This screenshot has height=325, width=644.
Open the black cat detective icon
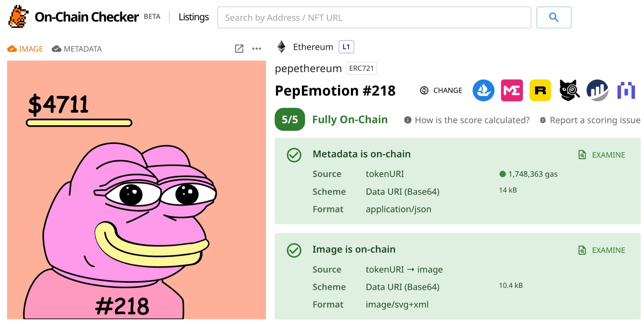click(x=569, y=90)
